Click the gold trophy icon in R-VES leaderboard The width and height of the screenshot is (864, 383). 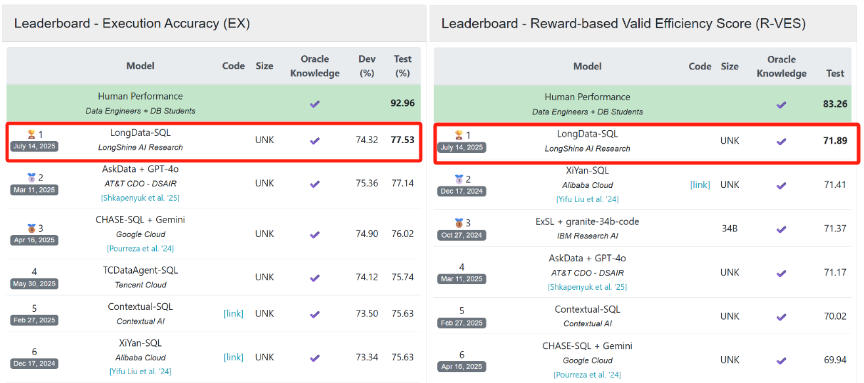pyautogui.click(x=457, y=135)
